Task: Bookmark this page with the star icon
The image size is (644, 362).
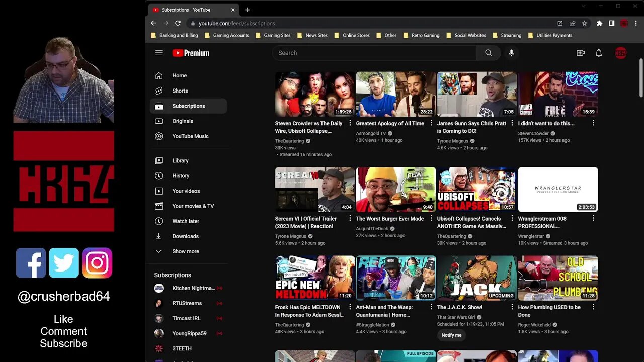Action: pos(584,23)
